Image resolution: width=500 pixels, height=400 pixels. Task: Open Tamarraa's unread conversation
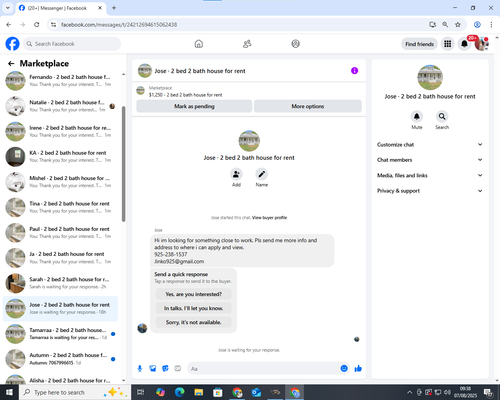[60, 334]
